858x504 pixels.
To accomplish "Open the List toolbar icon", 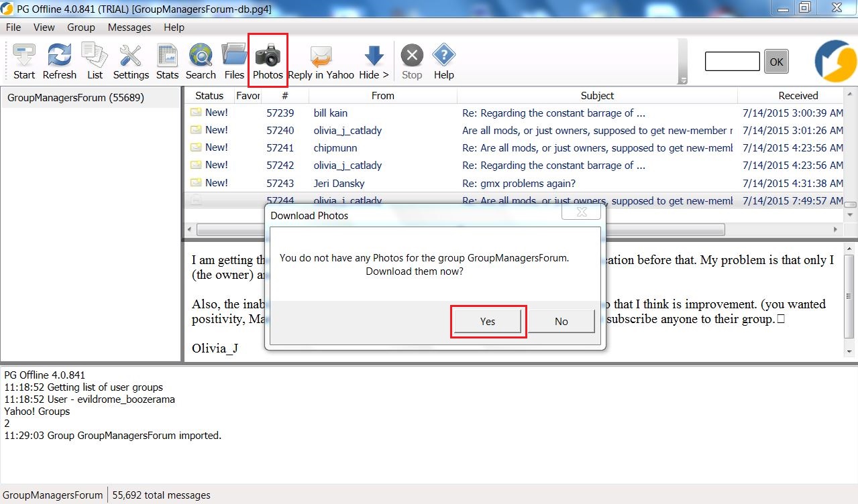I will coord(95,61).
